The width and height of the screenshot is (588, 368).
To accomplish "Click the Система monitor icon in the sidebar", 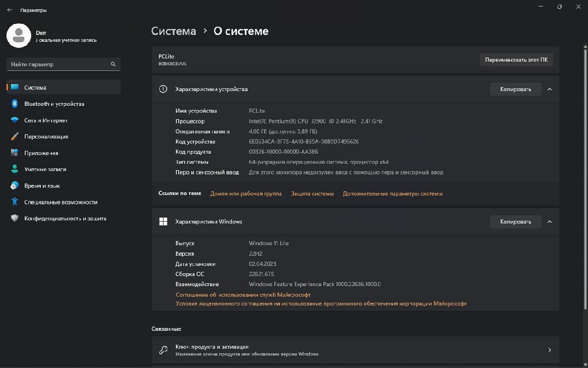I will (x=15, y=87).
